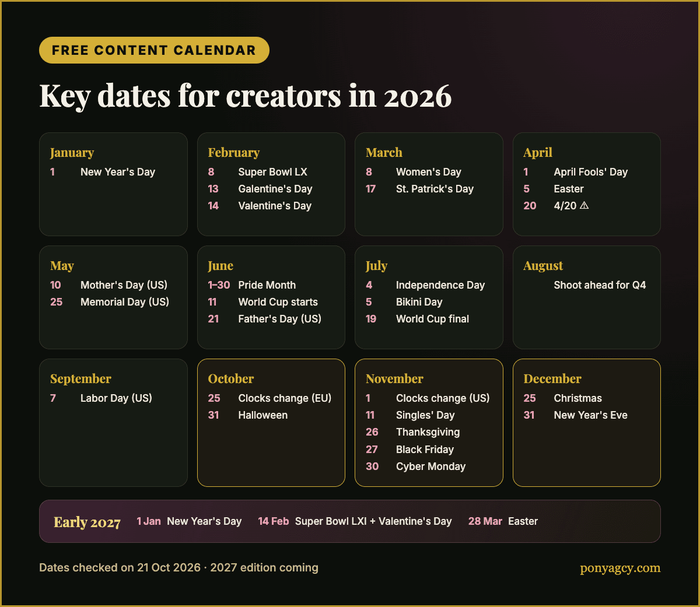Click the warning triangle icon beside 4/20

(584, 206)
